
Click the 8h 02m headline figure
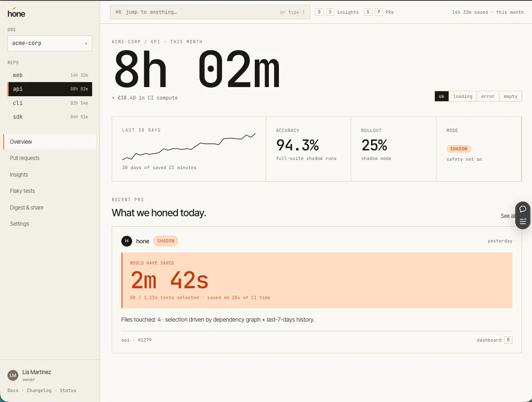click(x=197, y=69)
